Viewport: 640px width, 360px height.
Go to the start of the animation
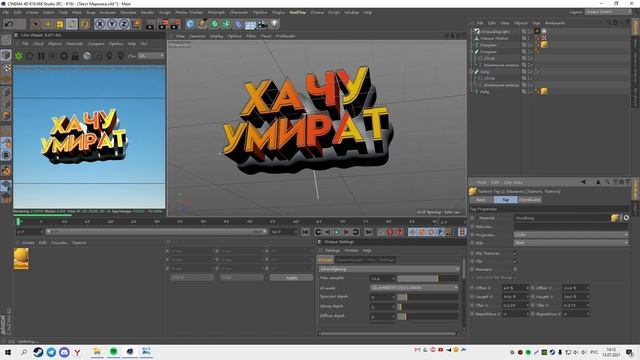click(305, 232)
